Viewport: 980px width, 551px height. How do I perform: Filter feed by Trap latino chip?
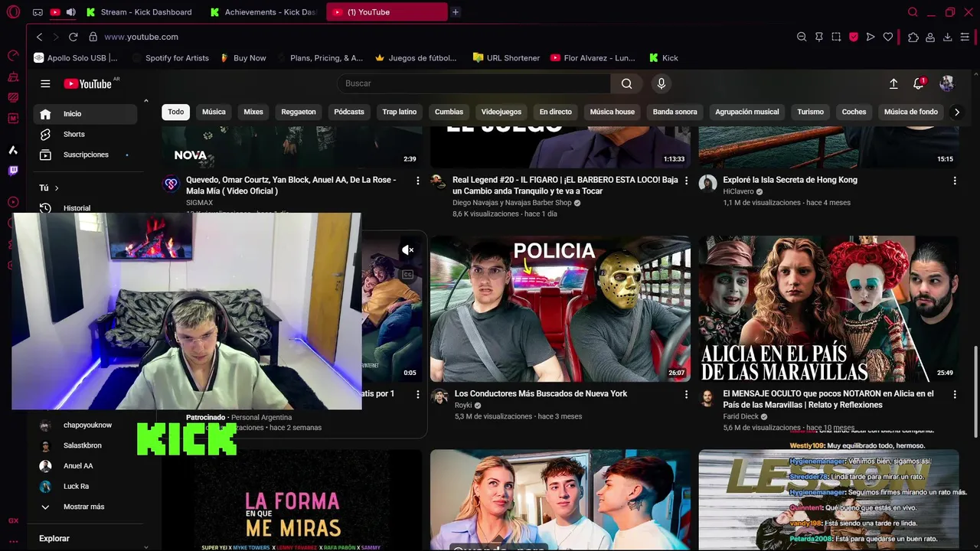pos(400,112)
